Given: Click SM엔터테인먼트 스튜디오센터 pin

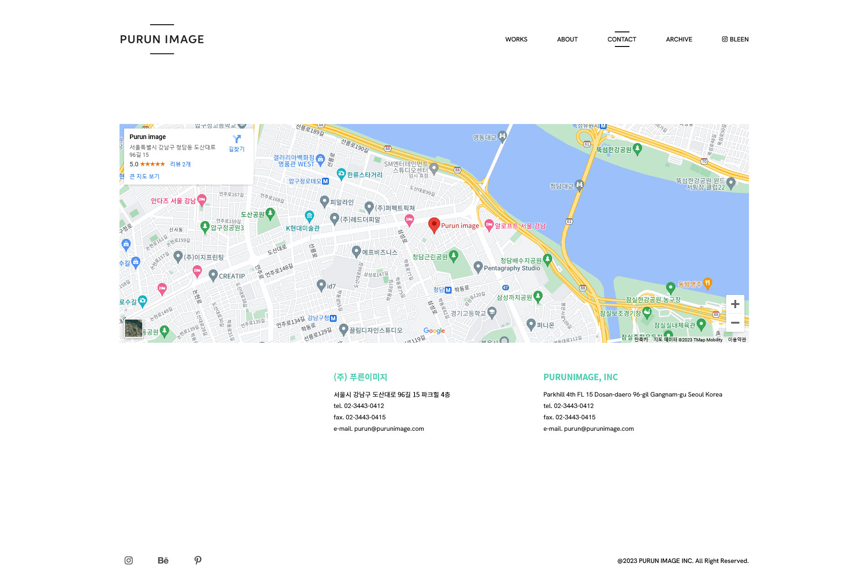Looking at the screenshot, I should (434, 169).
